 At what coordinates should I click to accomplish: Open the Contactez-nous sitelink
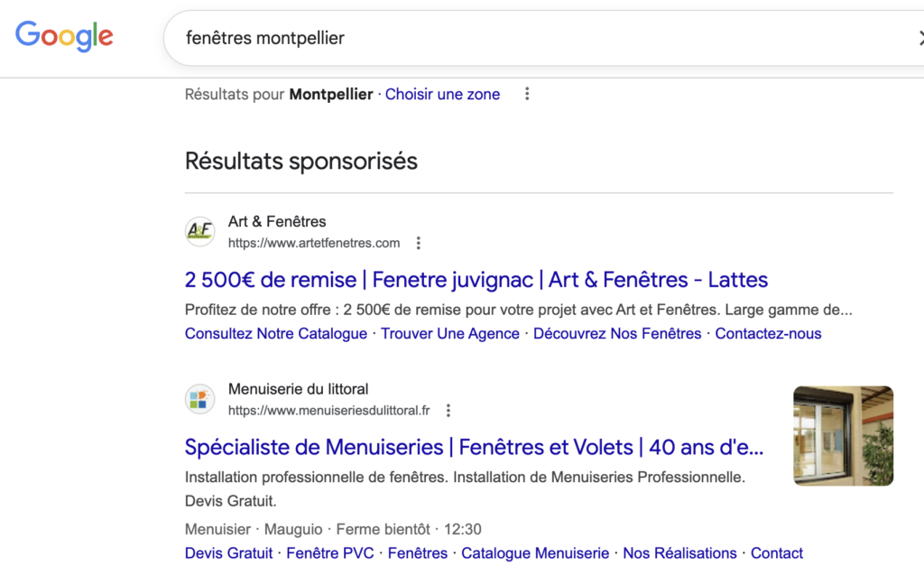pyautogui.click(x=768, y=333)
